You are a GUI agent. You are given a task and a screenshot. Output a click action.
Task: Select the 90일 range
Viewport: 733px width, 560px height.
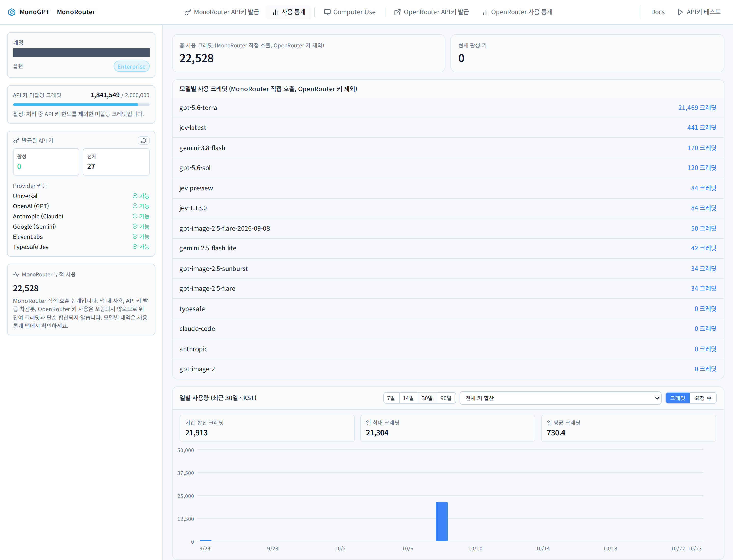446,398
